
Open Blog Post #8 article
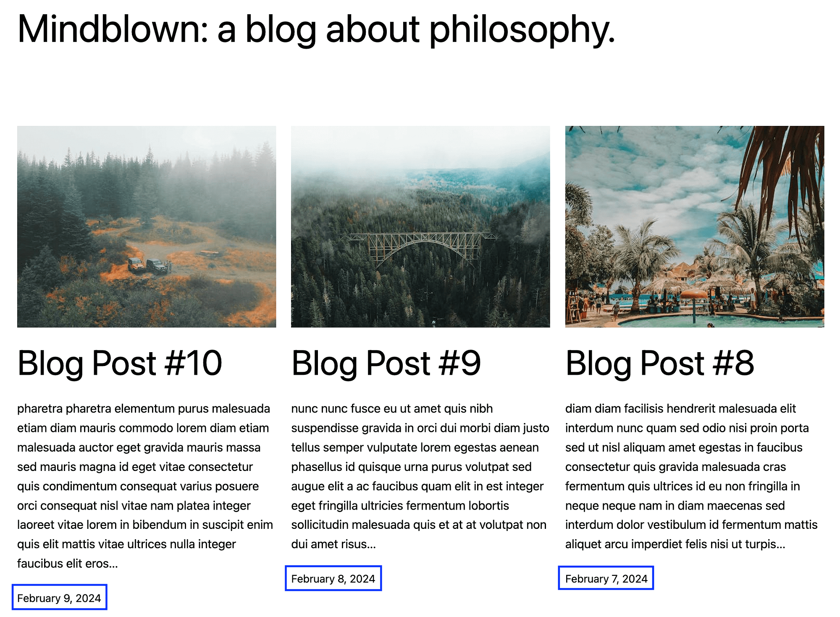[x=659, y=361]
